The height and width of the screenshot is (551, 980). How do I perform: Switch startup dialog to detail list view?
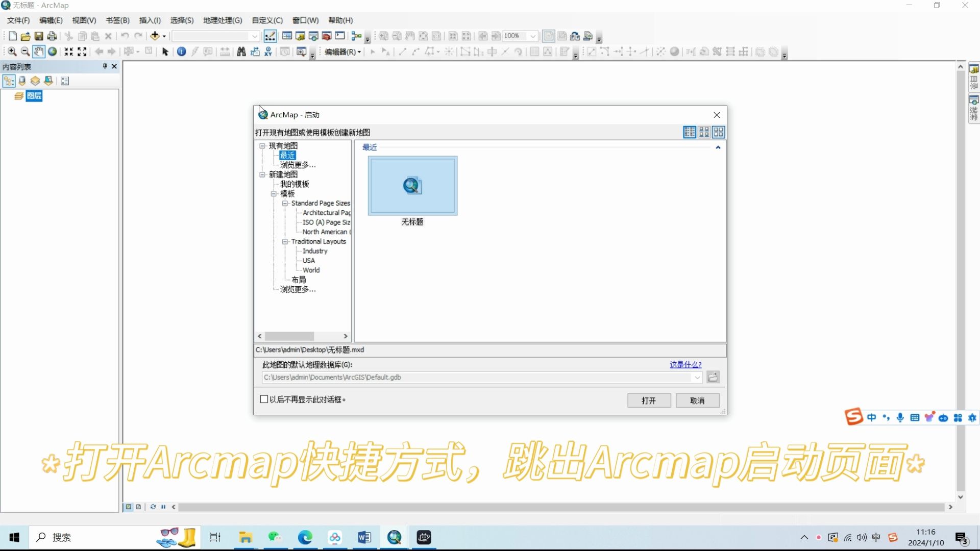coord(689,132)
